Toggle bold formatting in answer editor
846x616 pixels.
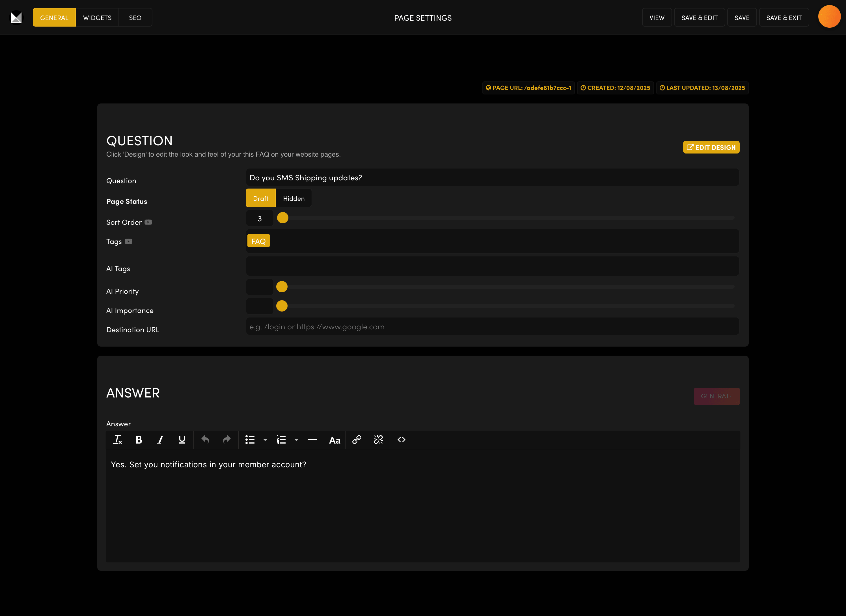point(139,440)
